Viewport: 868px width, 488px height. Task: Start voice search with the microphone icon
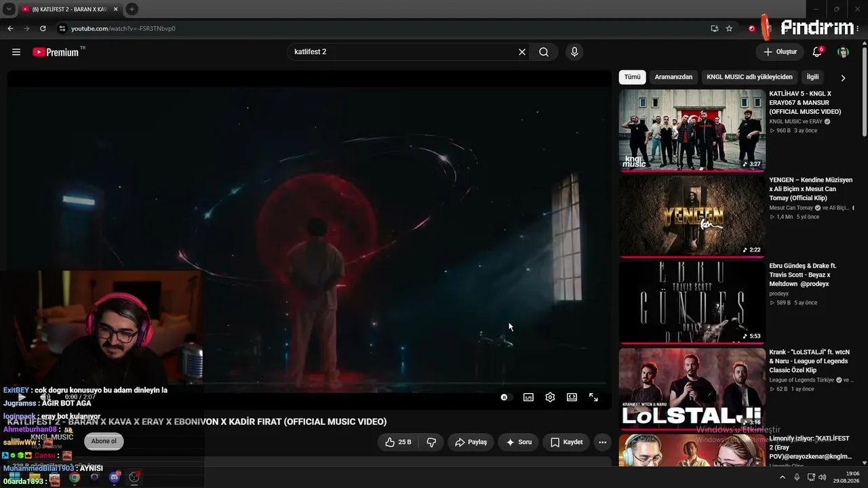(574, 52)
